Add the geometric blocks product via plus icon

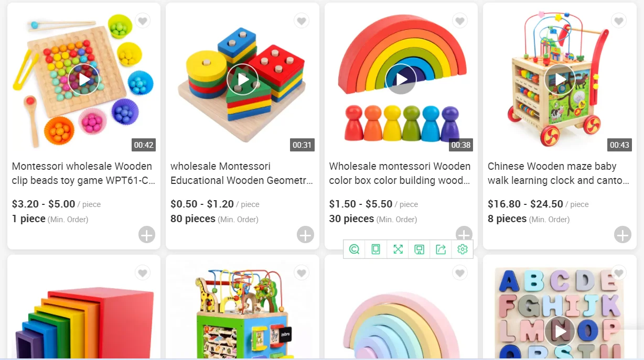click(305, 235)
